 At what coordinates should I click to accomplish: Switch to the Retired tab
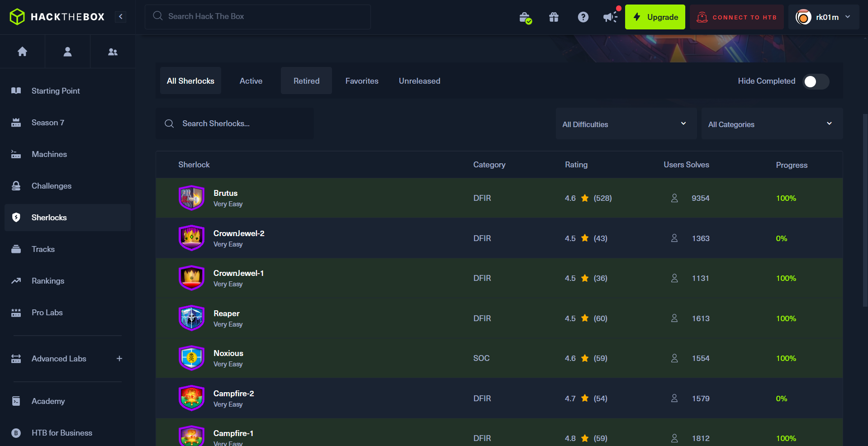point(306,81)
